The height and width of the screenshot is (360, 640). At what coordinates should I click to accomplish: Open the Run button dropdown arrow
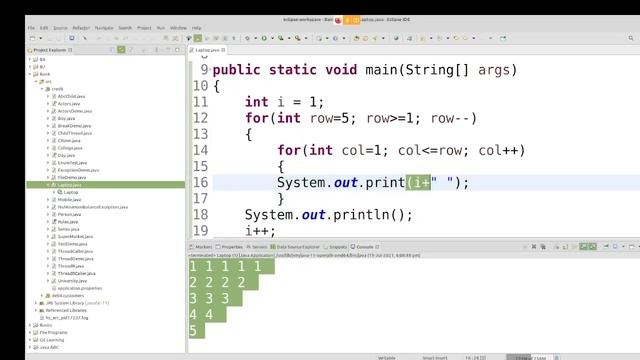272,38
